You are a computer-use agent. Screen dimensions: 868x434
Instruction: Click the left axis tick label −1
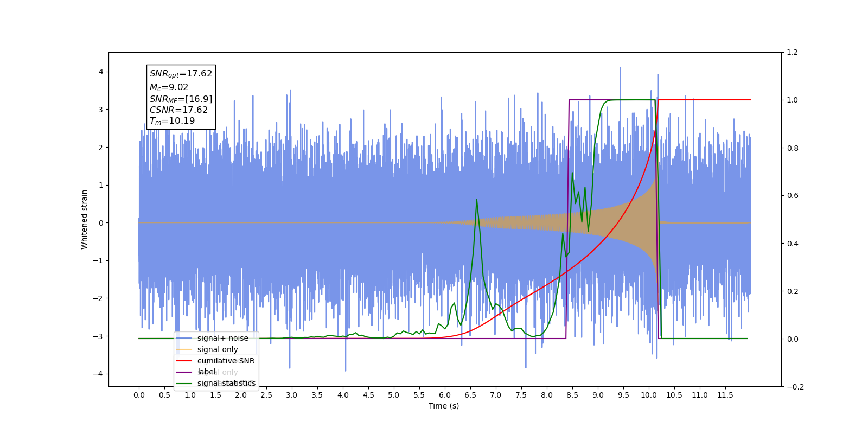coord(97,261)
